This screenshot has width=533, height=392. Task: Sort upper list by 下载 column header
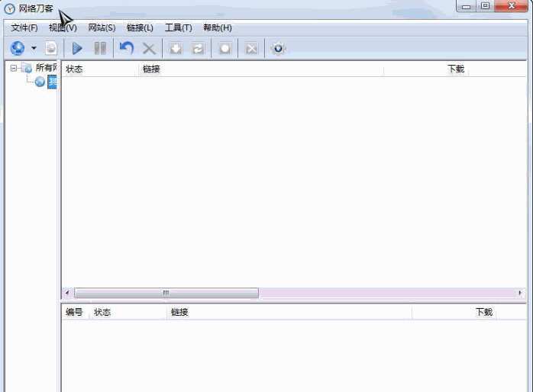pyautogui.click(x=426, y=69)
